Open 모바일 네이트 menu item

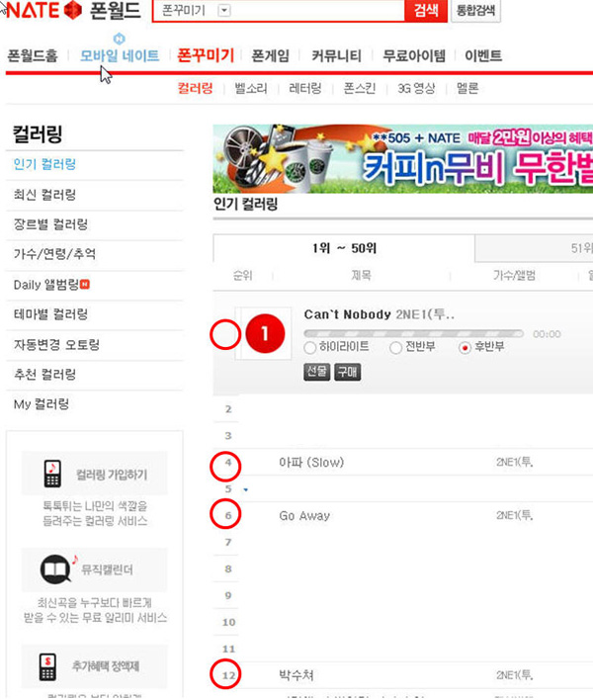[x=120, y=55]
